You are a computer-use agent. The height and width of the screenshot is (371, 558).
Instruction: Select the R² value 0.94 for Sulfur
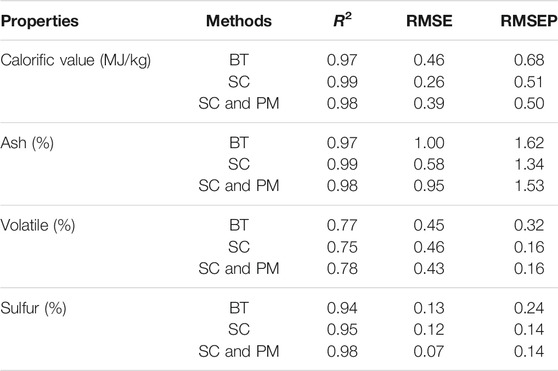tap(342, 308)
